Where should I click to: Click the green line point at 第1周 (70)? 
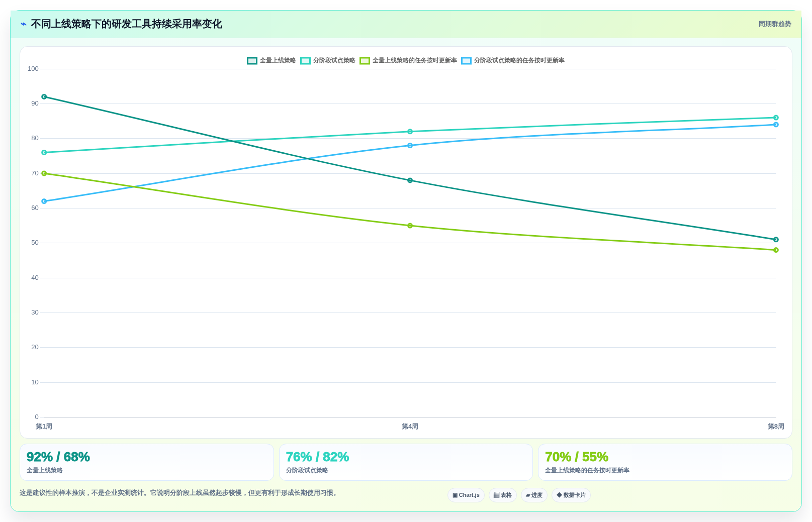[x=44, y=173]
